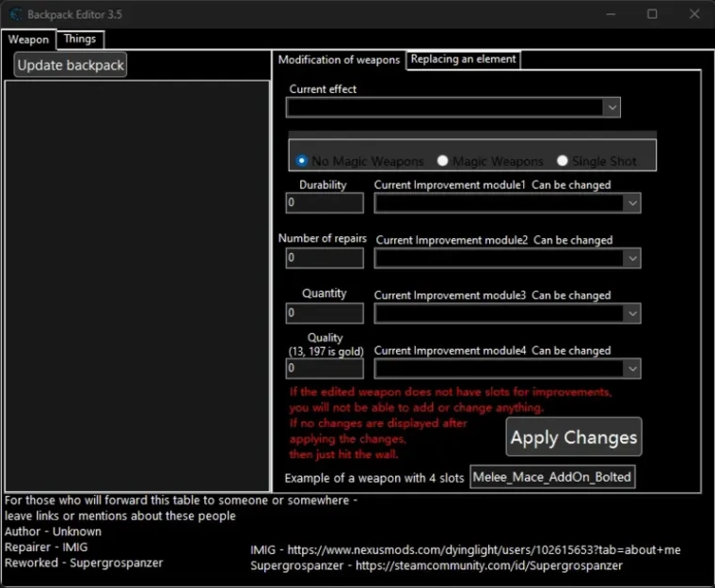The height and width of the screenshot is (588, 715).
Task: Choose the Magic Weapons radio button
Action: pyautogui.click(x=443, y=161)
